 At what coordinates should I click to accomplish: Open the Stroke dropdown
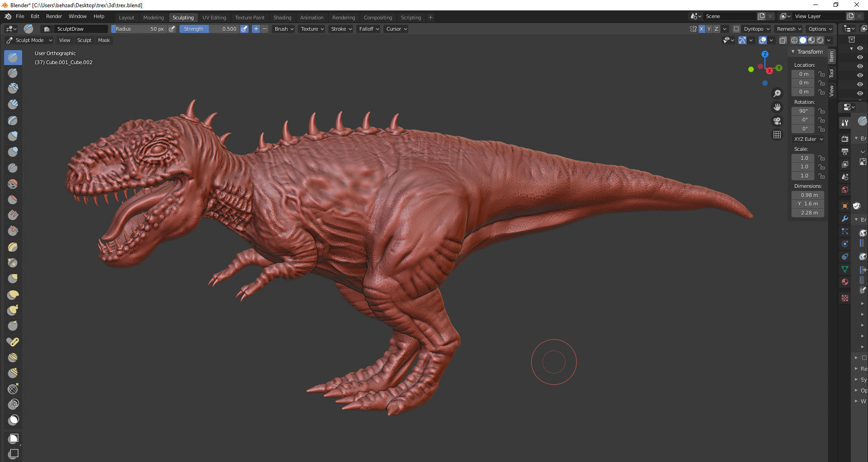click(x=341, y=29)
